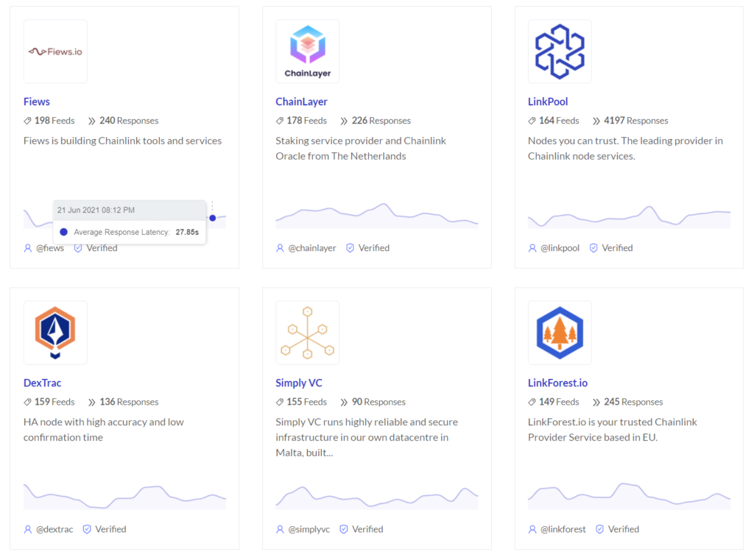Click the ChainLayer cube logo
This screenshot has height=560, width=754.
coord(307,51)
